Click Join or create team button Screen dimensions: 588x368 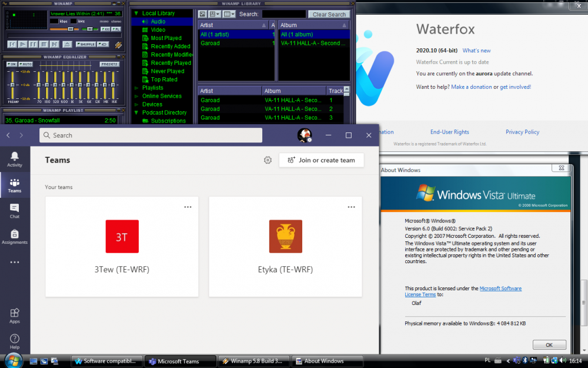[322, 160]
